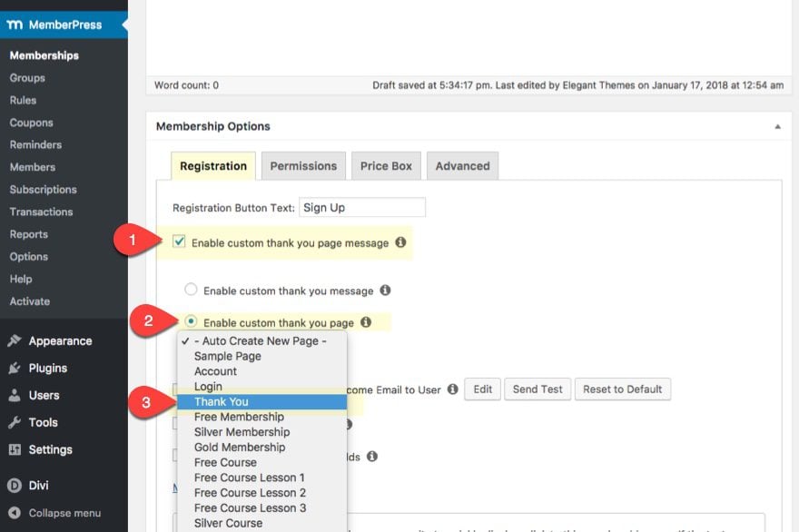Click the MemberPress logo icon
This screenshot has width=799, height=532.
(x=15, y=25)
